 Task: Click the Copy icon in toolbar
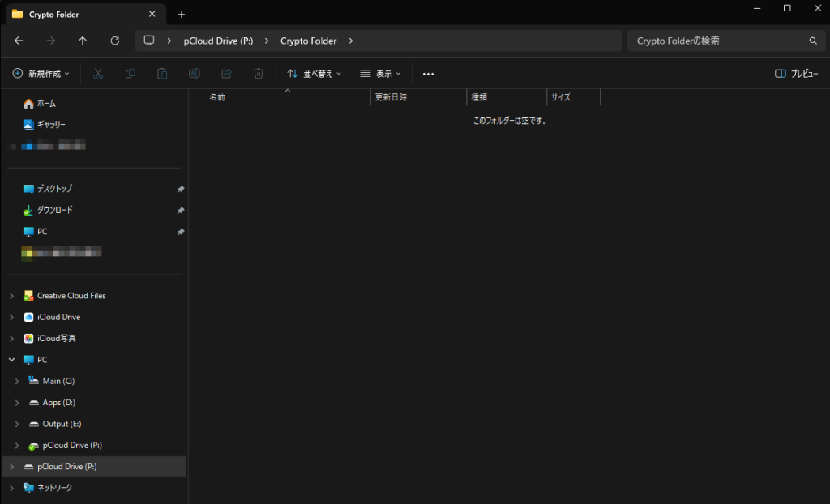coord(130,74)
